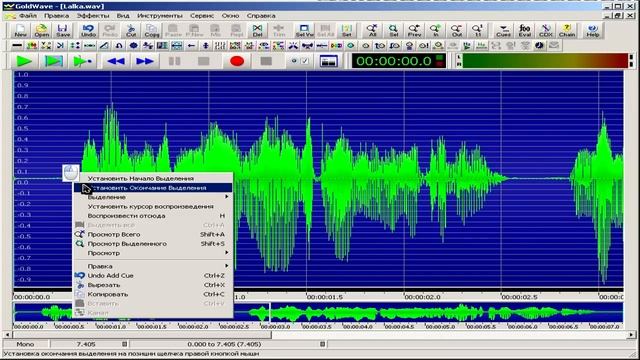Choose Вырезать in context menu
This screenshot has height=360, width=640.
point(153,285)
